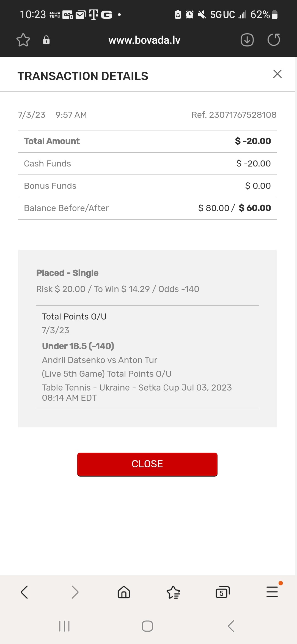Image resolution: width=297 pixels, height=644 pixels.
Task: Tap the Balance Before/After row
Action: 147,208
